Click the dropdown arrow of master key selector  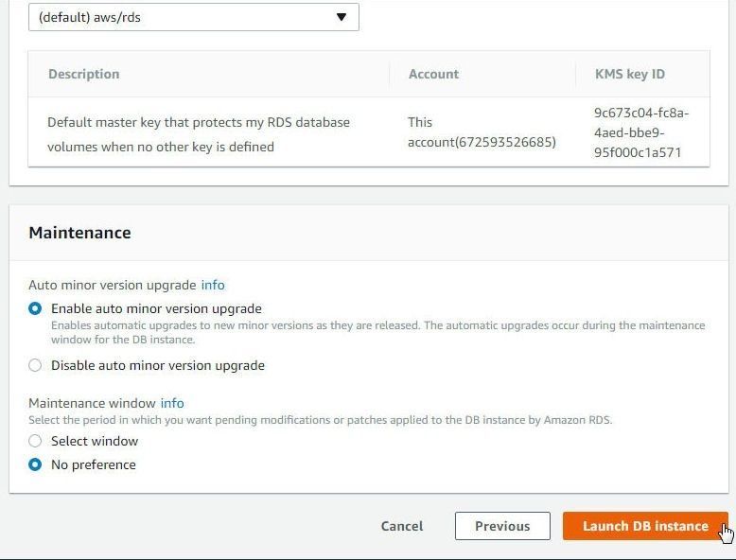[x=342, y=17]
